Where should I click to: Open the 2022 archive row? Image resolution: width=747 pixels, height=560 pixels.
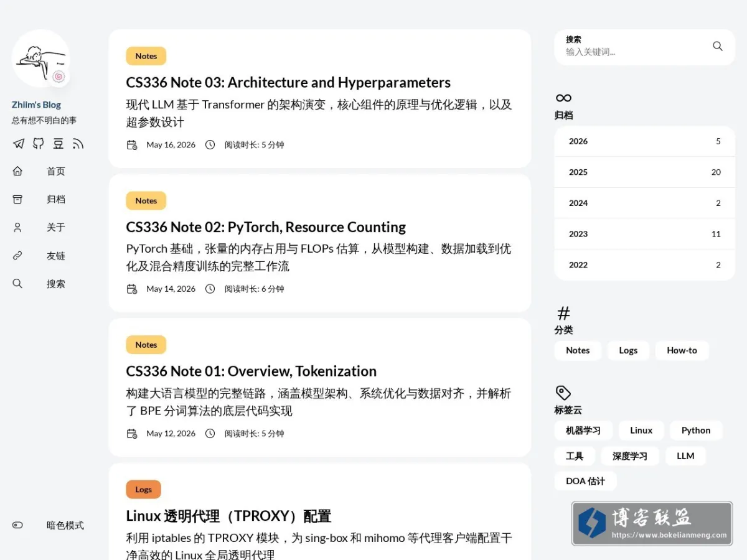(x=645, y=265)
